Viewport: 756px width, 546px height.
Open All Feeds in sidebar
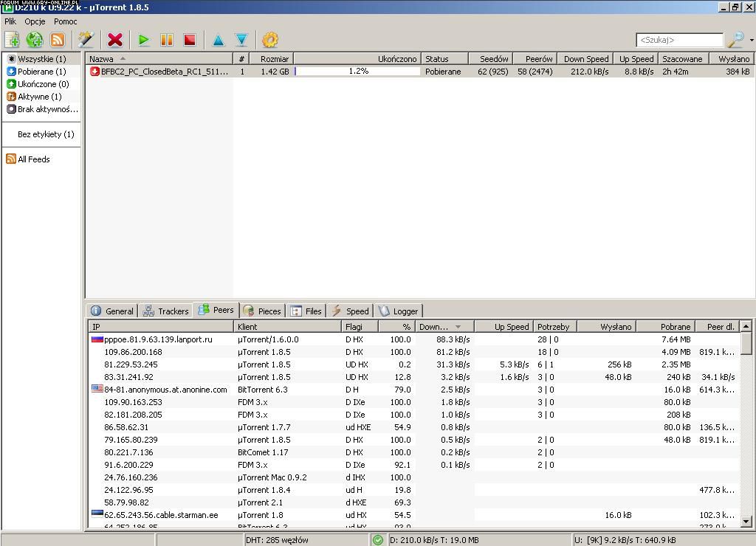(29, 159)
